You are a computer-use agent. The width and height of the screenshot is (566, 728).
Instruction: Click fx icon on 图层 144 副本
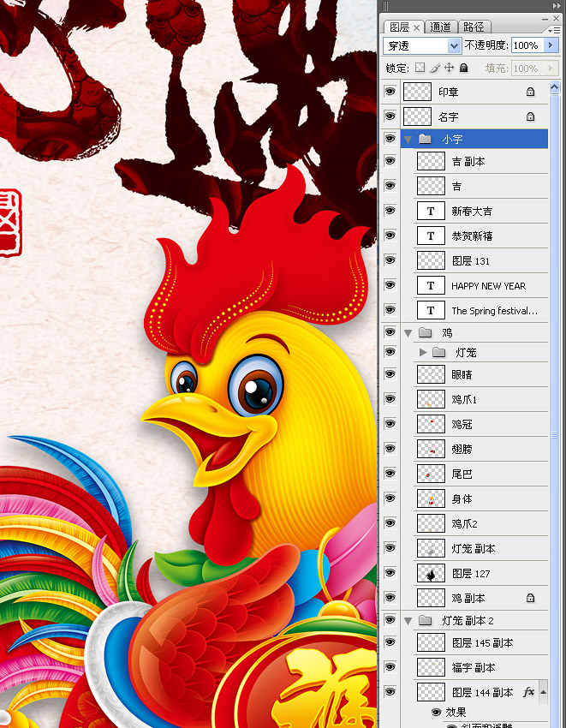point(528,692)
